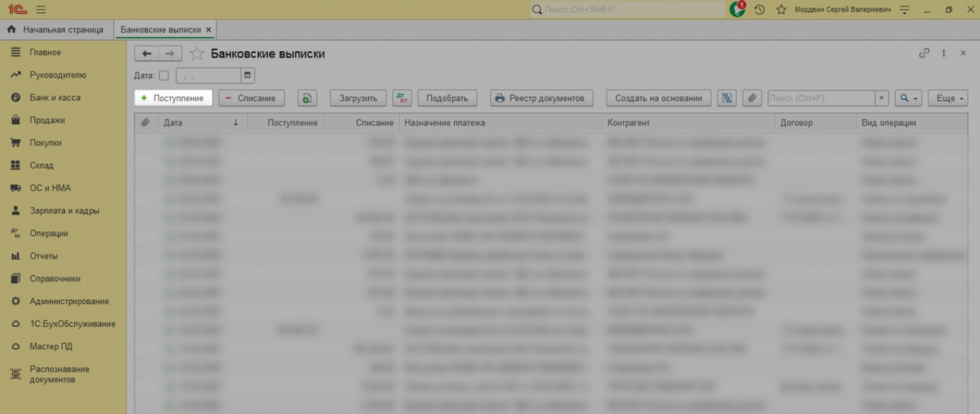The image size is (980, 414).
Task: Click the user name Мордвин Сергей Валериевич
Action: point(842,9)
